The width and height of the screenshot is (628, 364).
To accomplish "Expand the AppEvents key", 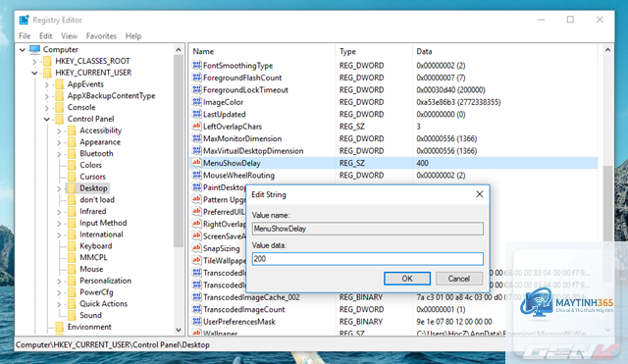I will click(47, 84).
